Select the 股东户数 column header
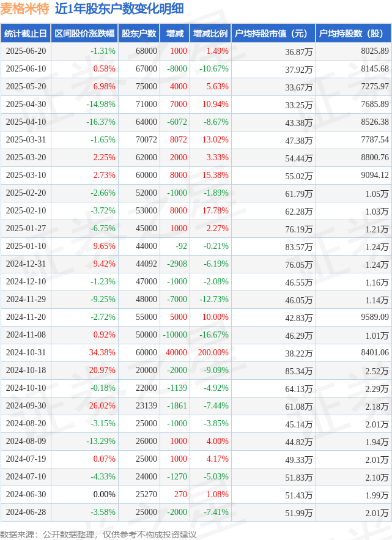The image size is (392, 540). tap(139, 34)
